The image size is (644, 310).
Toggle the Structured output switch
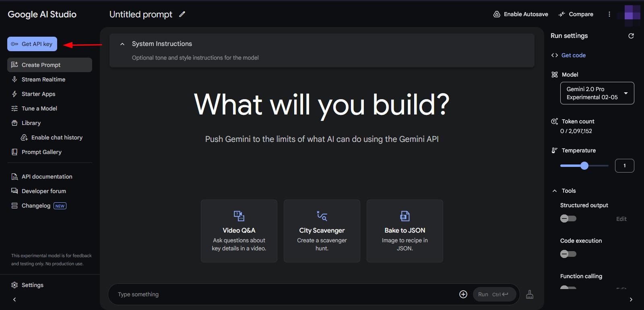click(568, 218)
